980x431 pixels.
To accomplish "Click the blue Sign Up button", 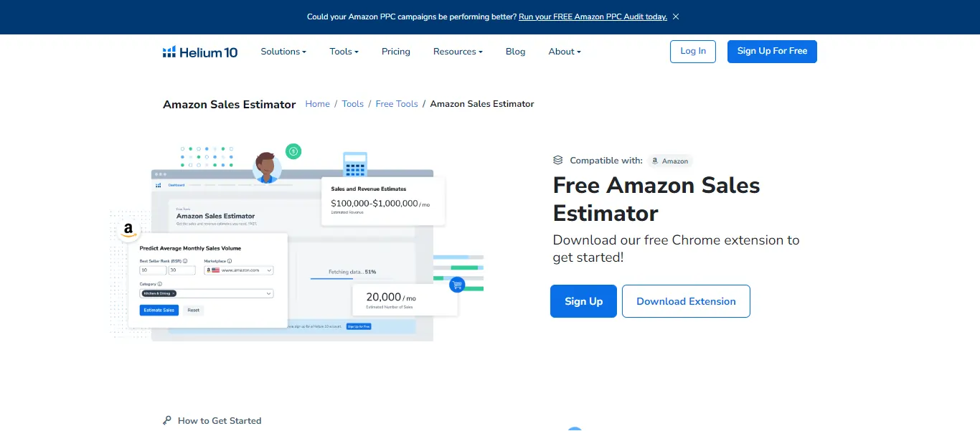I will [583, 301].
